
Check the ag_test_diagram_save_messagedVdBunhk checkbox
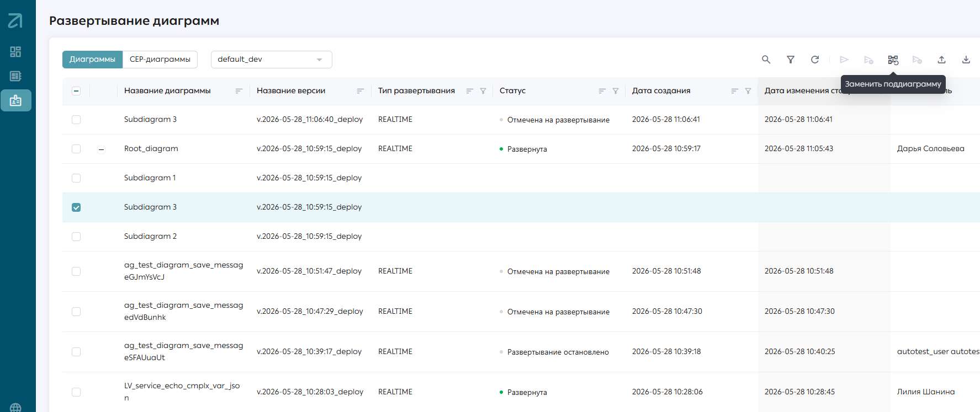click(76, 312)
